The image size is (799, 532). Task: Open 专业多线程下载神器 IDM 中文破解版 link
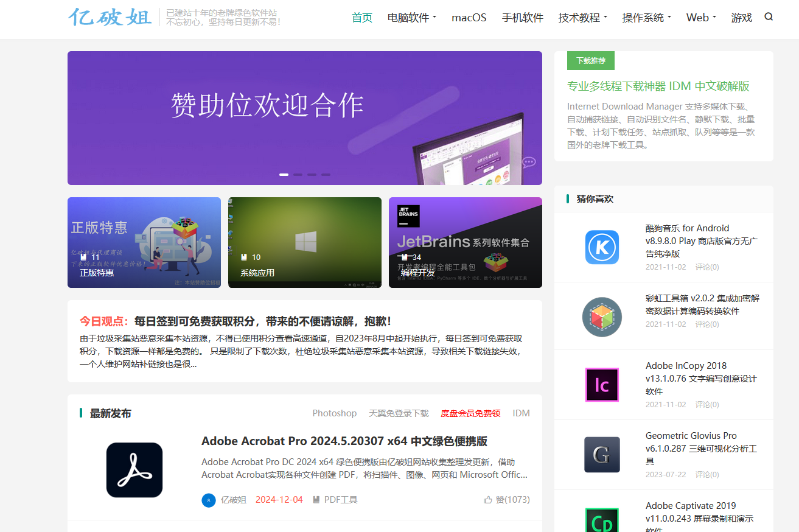[x=658, y=86]
